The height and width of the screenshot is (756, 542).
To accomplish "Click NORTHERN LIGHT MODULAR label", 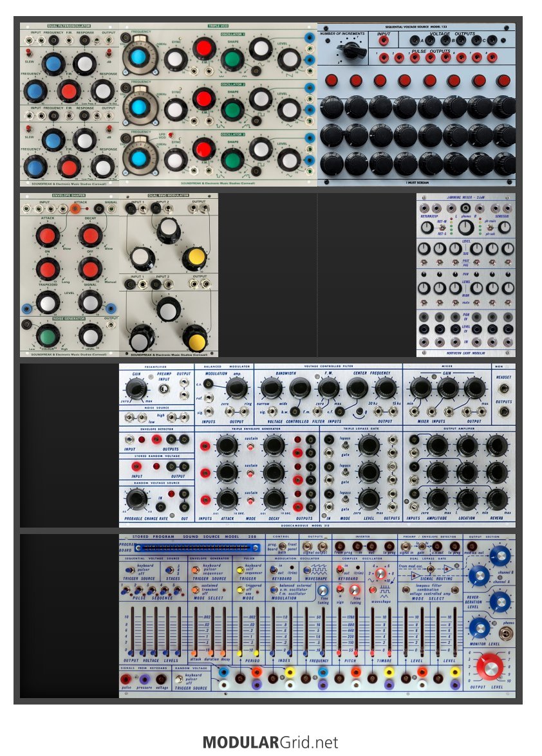I will click(x=466, y=353).
